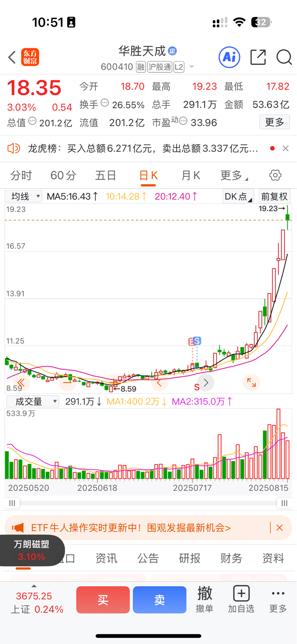Tap the MA1:400.2万 volume label
Viewport: 297px width, 644px height.
coord(136,401)
